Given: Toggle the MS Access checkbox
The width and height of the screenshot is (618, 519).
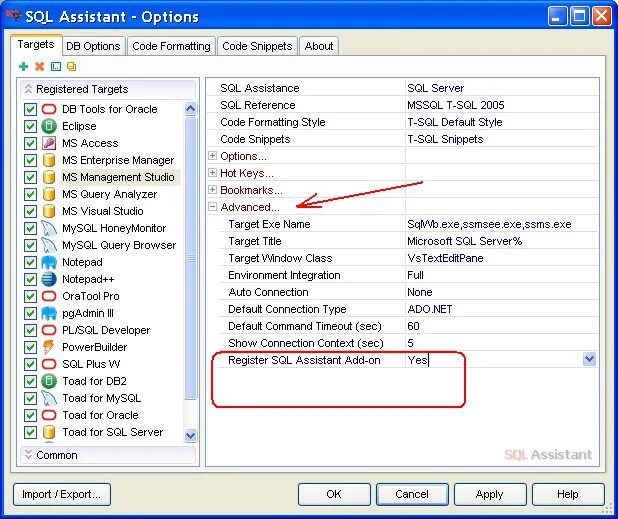Looking at the screenshot, I should [x=30, y=143].
